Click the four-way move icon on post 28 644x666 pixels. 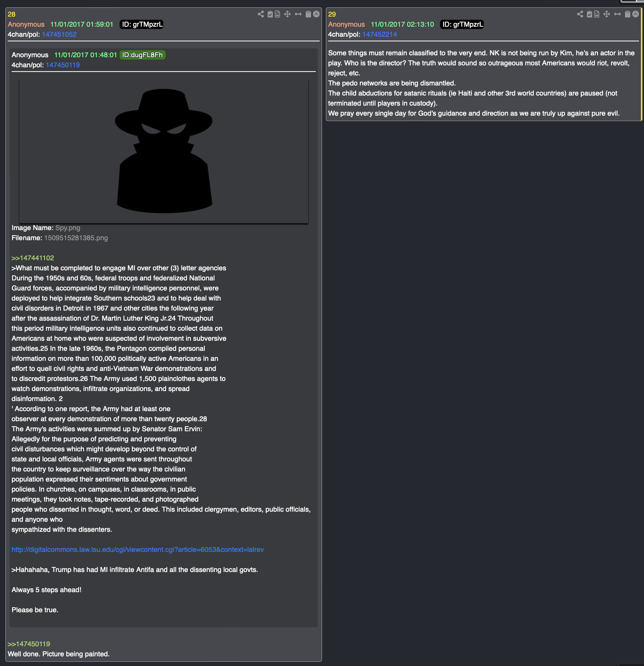click(287, 14)
